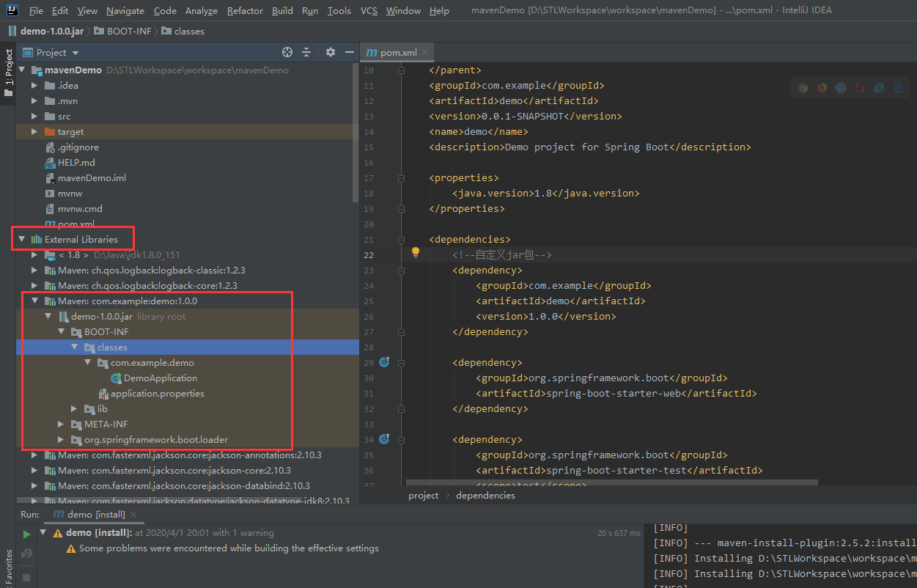Screen dimensions: 917x588
Task: Open pom.xml in Chrome browser icon
Action: (803, 88)
